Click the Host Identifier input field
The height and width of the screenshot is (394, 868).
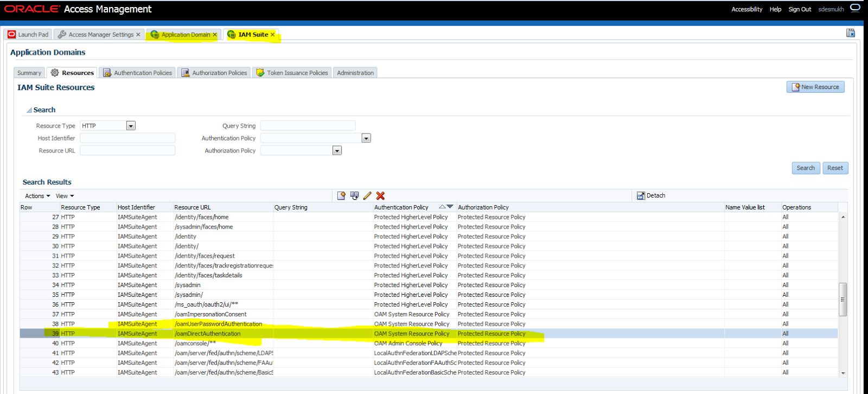tap(127, 138)
